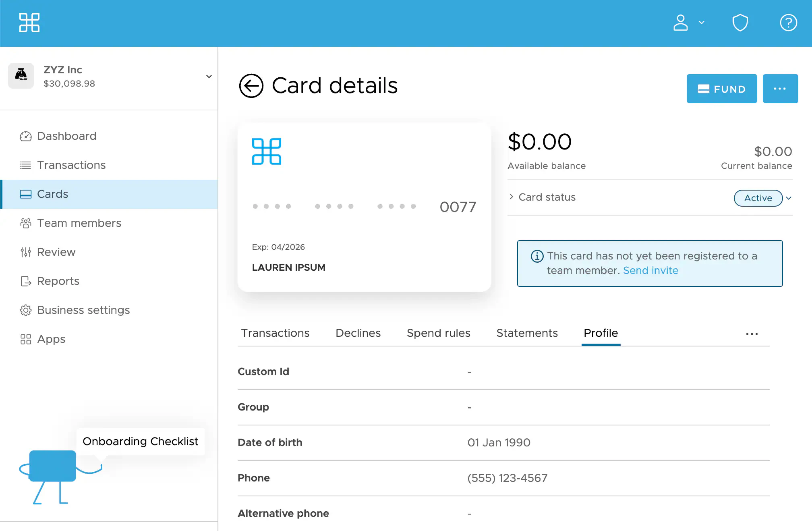Open the Dashboard gauge icon in sidebar

[x=25, y=136]
